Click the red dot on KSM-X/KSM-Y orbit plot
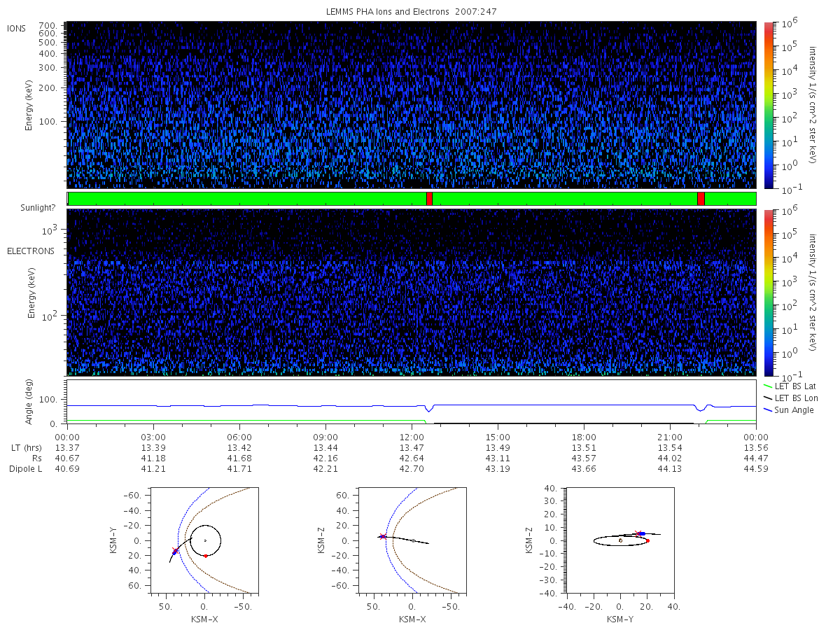Image resolution: width=840 pixels, height=630 pixels. (x=205, y=556)
